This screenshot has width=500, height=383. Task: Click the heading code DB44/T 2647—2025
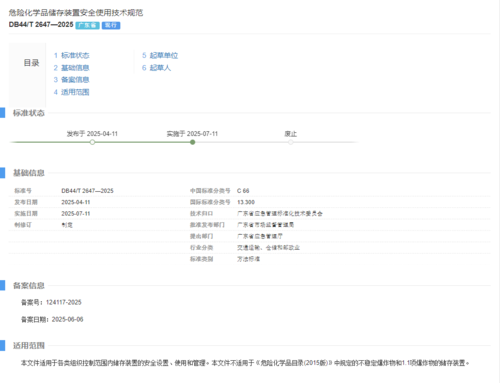pos(41,25)
